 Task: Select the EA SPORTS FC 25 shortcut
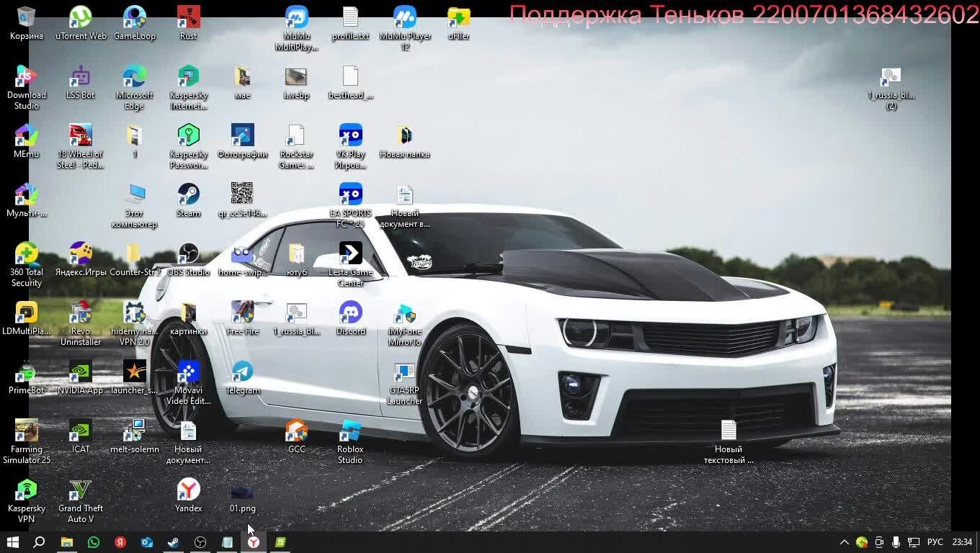click(350, 206)
